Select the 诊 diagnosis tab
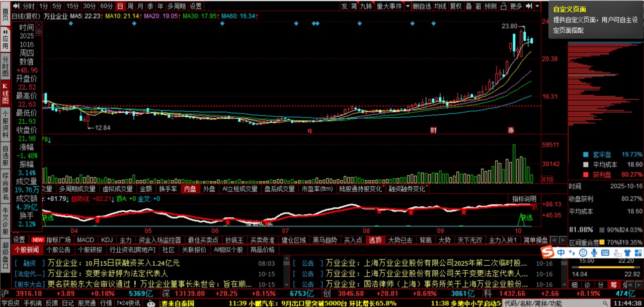Image resolution: width=644 pixels, height=307 pixels. pyautogui.click(x=588, y=285)
